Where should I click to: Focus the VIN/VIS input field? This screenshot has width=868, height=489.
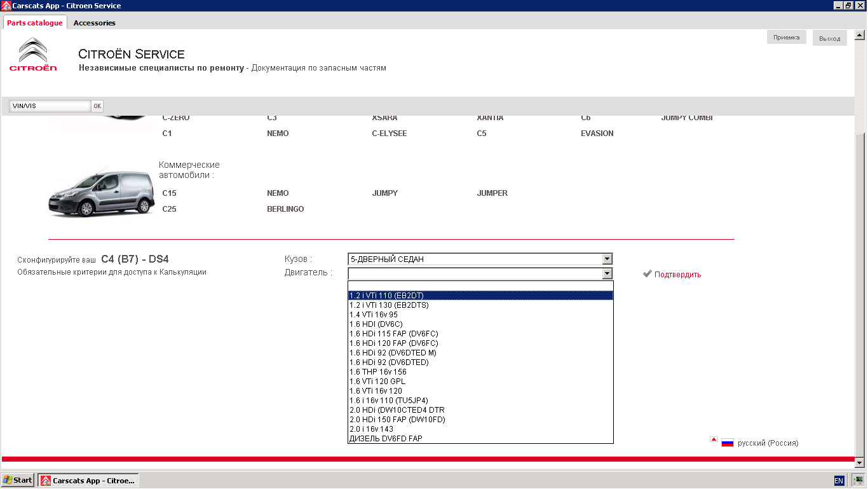[x=50, y=106]
